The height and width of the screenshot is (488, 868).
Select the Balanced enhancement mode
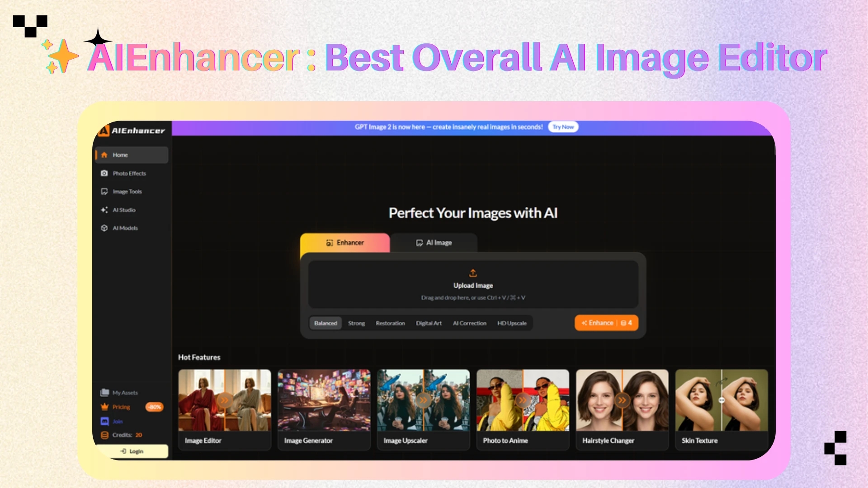click(x=325, y=323)
